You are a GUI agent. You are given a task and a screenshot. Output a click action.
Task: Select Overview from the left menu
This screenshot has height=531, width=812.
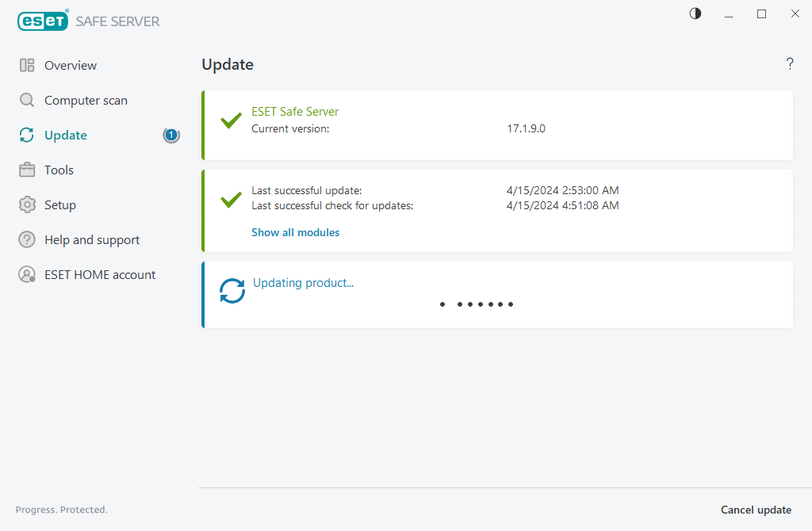click(71, 65)
